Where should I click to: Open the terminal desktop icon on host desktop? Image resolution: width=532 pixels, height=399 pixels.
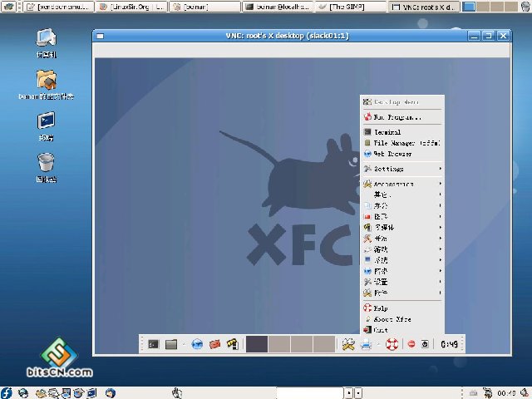click(47, 126)
